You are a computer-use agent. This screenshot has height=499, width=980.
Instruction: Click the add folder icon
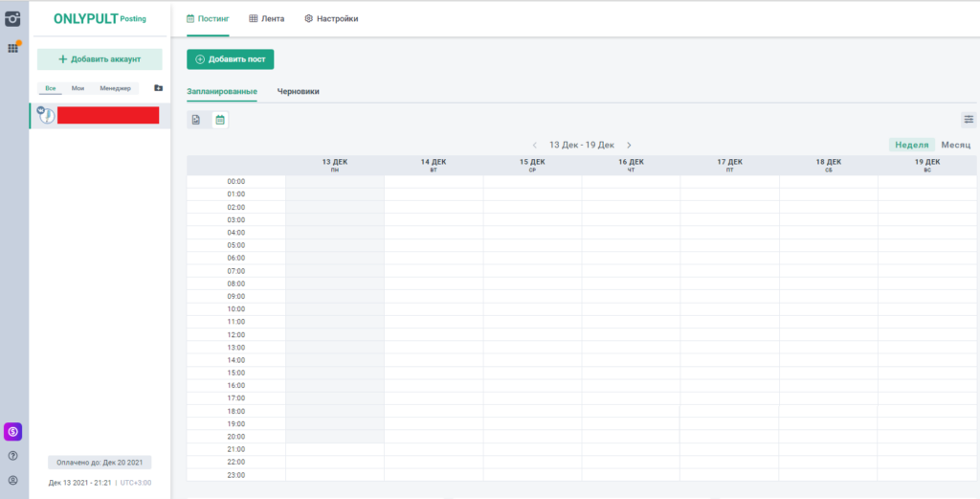[x=158, y=88]
